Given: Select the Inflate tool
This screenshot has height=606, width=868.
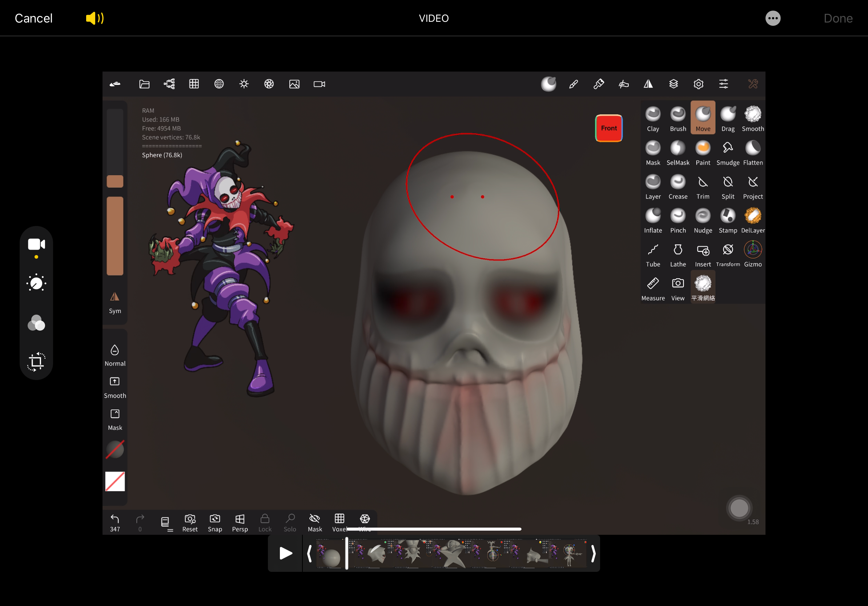Looking at the screenshot, I should (652, 220).
